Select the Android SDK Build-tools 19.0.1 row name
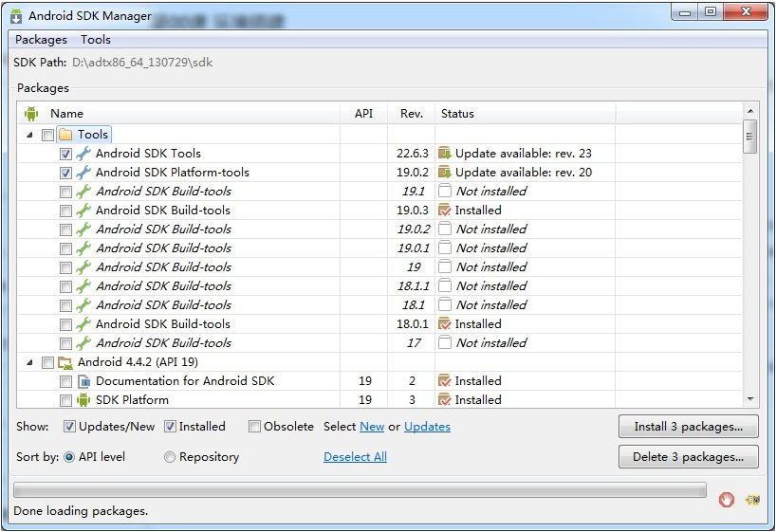The width and height of the screenshot is (776, 532). [164, 248]
